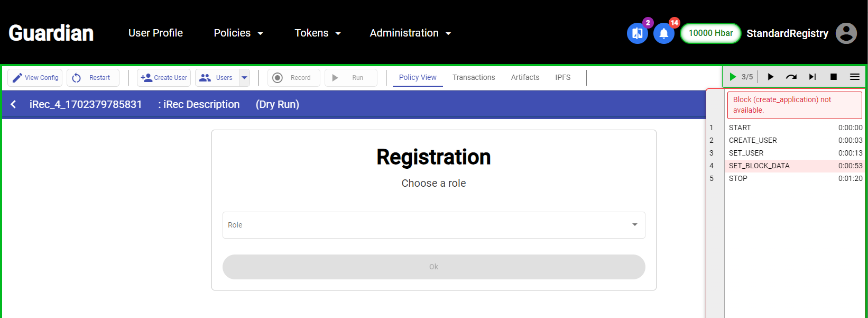This screenshot has width=868, height=318.
Task: Switch to the Transactions tab
Action: [x=474, y=77]
